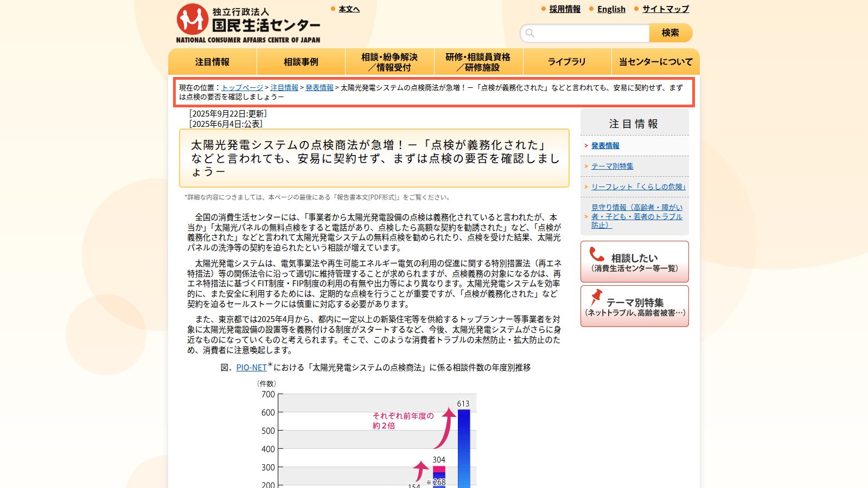The width and height of the screenshot is (868, 488).
Task: Click the National Consumer Affairs Center logo
Action: tap(248, 23)
